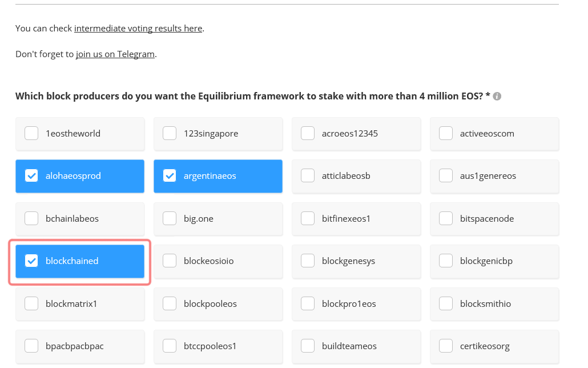
Task: Check the bitfinexeos1 checkbox
Action: tap(308, 218)
